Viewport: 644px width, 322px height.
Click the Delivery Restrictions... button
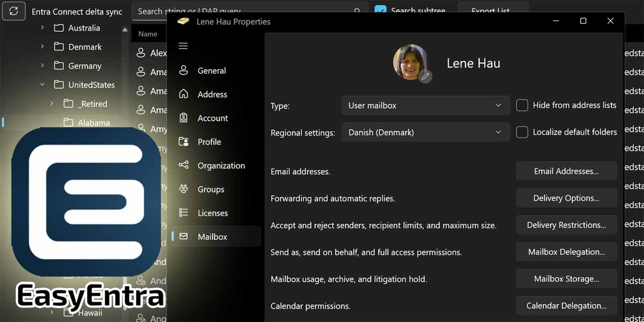pyautogui.click(x=566, y=225)
